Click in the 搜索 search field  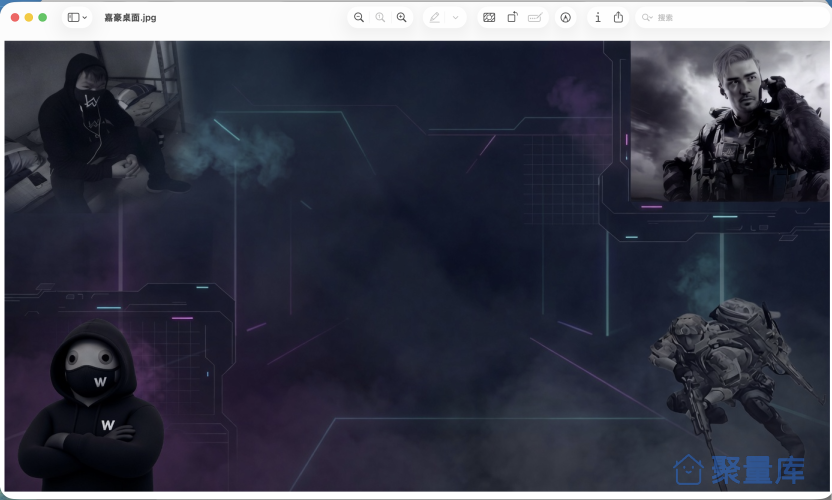tap(733, 18)
